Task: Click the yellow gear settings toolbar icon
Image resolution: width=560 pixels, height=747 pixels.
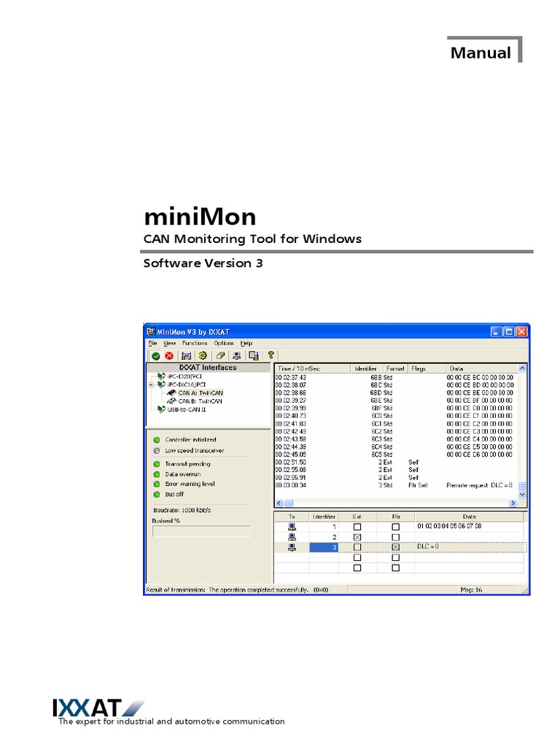Action: click(203, 356)
